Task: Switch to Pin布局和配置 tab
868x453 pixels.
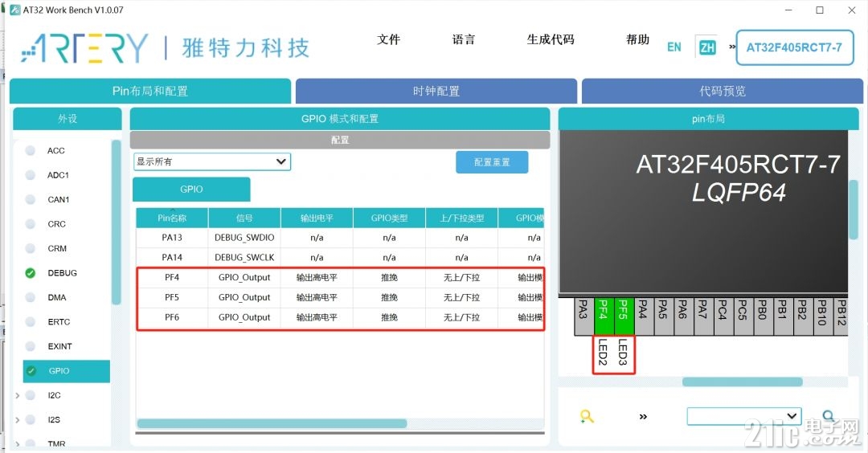Action: coord(150,92)
